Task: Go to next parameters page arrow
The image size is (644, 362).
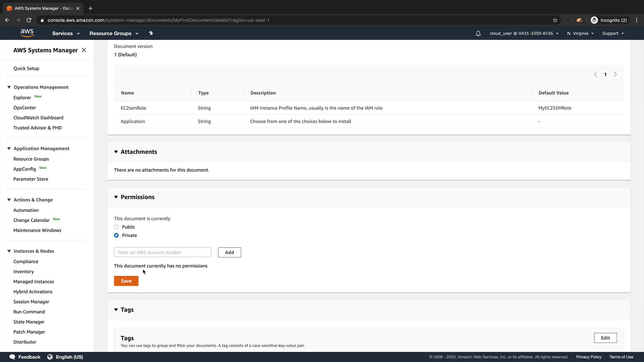Action: pyautogui.click(x=615, y=74)
